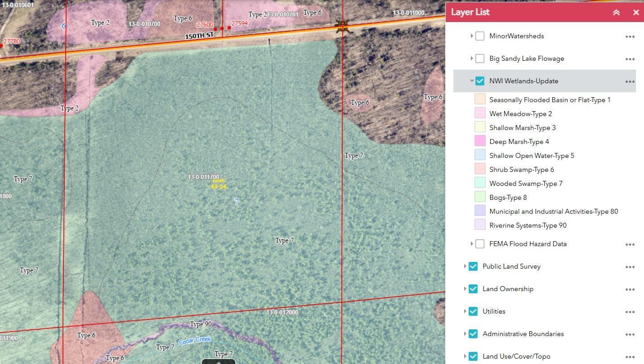
Task: Click the Deep Marsh-Type 4 legend swatch
Action: pyautogui.click(x=480, y=141)
